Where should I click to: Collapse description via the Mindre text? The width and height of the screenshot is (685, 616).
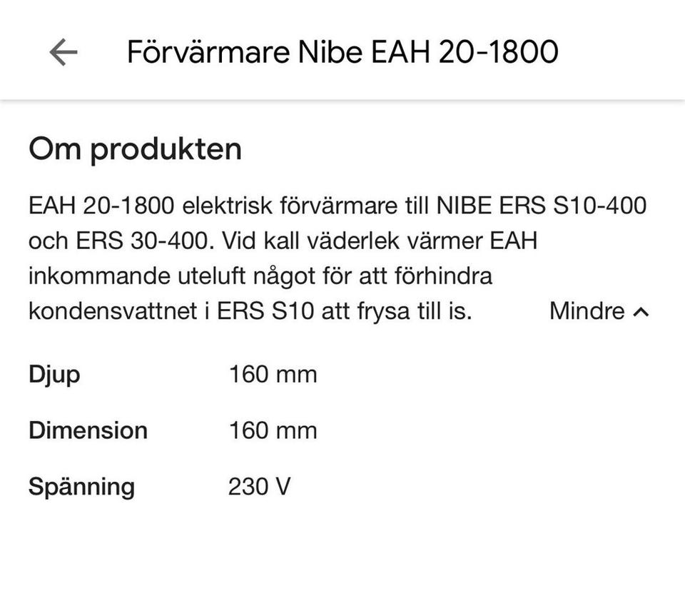point(587,311)
